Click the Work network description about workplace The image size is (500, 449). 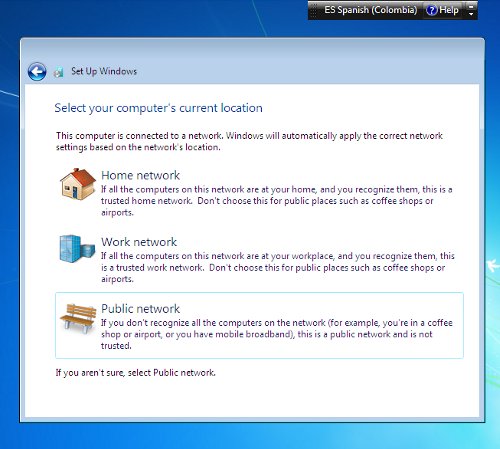[x=278, y=268]
